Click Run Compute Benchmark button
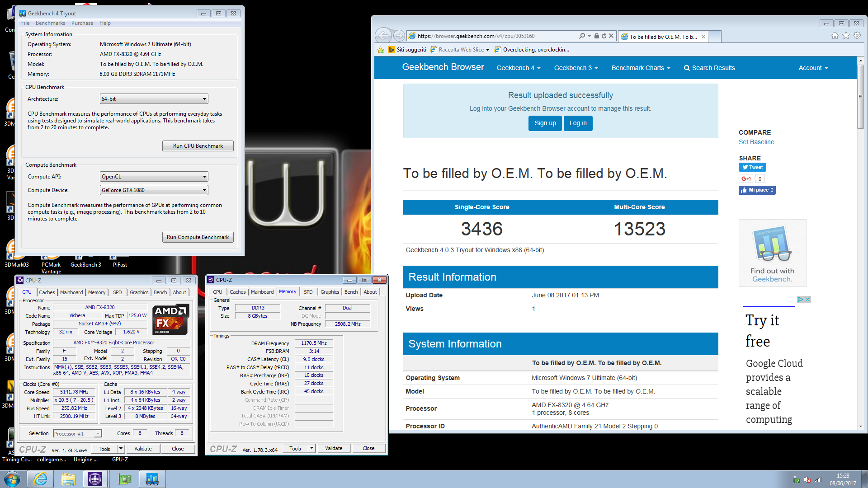This screenshot has height=488, width=868. (x=198, y=237)
